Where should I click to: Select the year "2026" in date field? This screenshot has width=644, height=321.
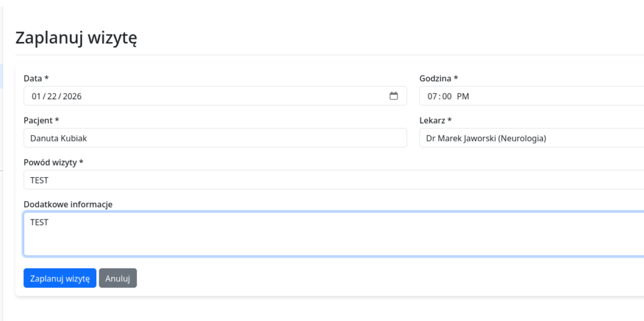(72, 96)
